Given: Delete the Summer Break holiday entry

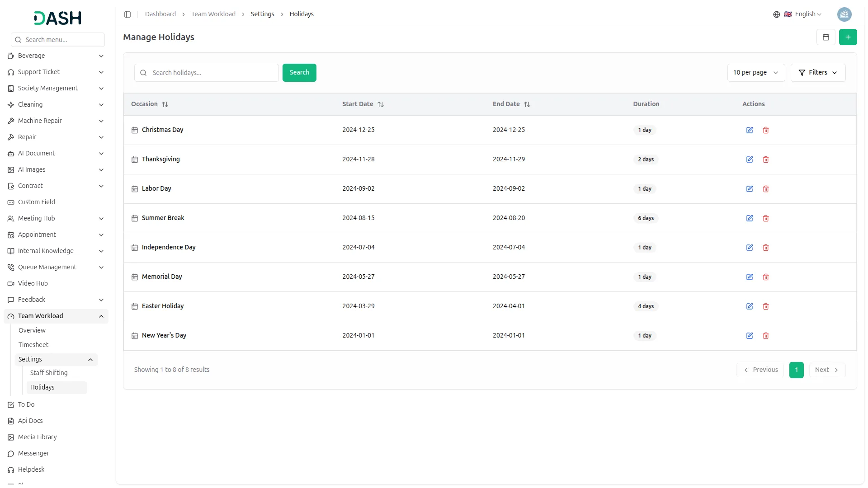Looking at the screenshot, I should [765, 218].
